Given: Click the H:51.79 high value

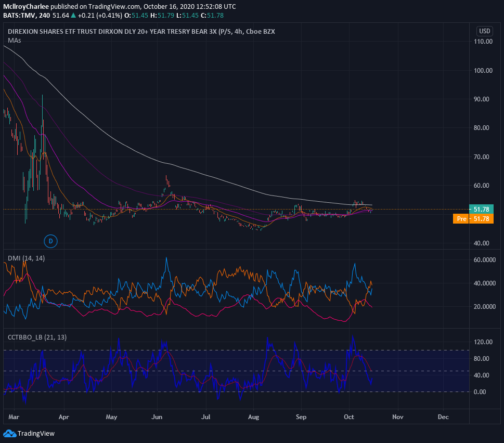Looking at the screenshot, I should coord(162,16).
